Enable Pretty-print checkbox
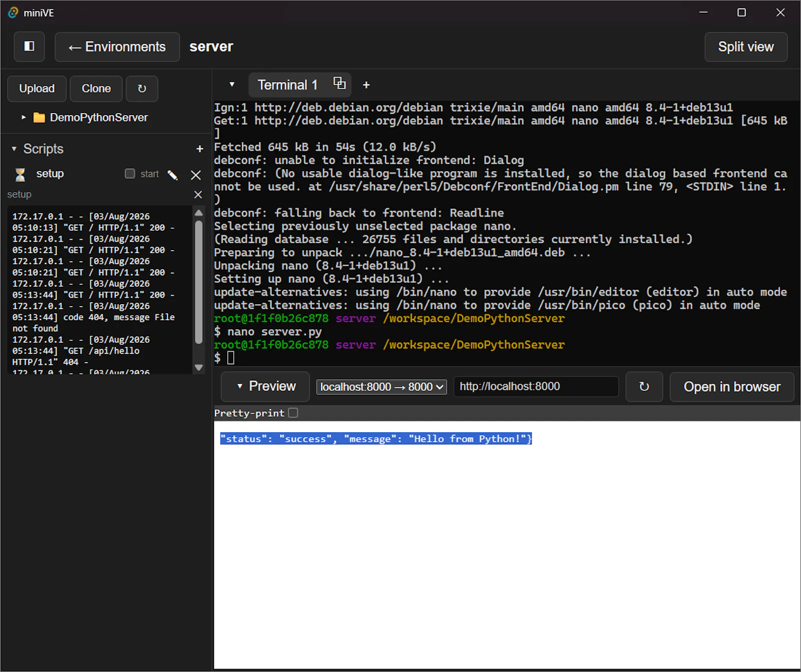Image resolution: width=801 pixels, height=672 pixels. click(x=293, y=413)
